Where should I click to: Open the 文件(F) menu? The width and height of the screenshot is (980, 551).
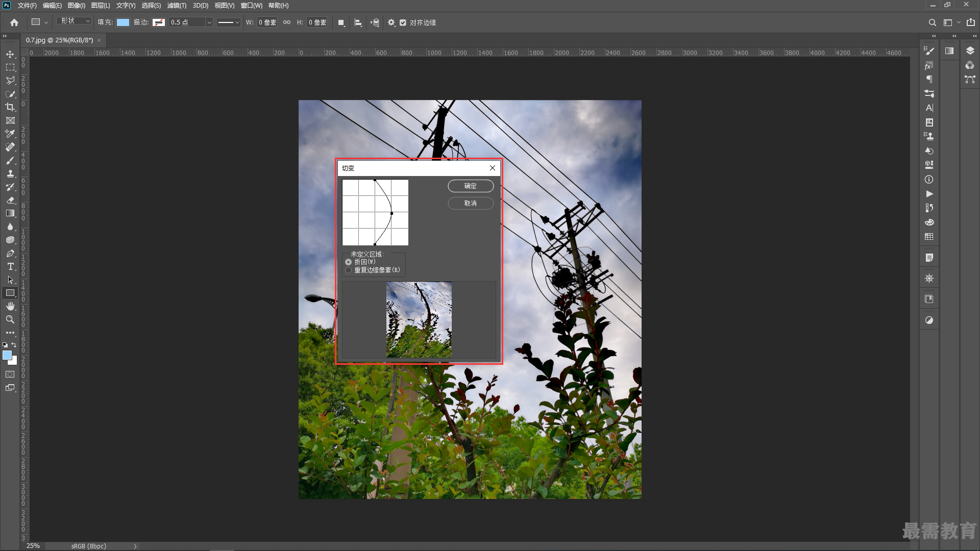pos(27,6)
